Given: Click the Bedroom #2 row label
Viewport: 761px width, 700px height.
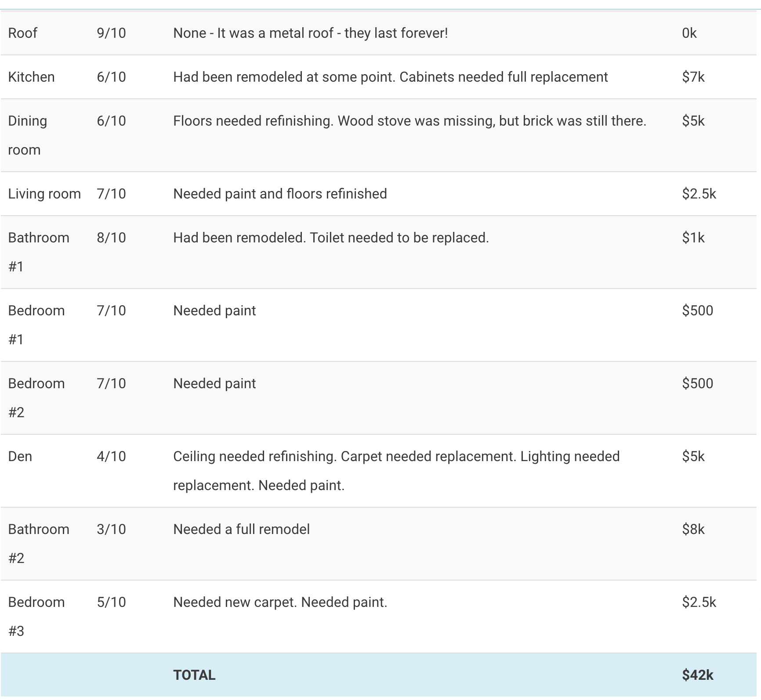Looking at the screenshot, I should click(x=36, y=398).
